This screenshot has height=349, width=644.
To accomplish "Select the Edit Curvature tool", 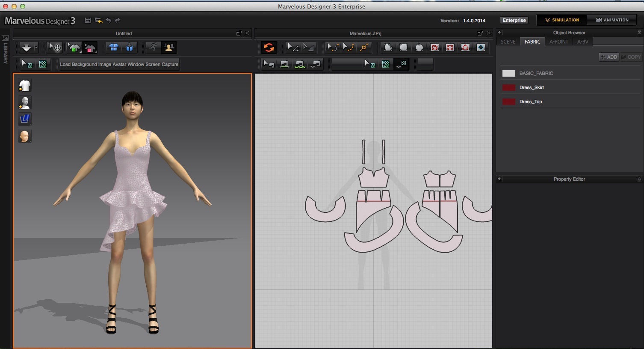I will coord(334,48).
